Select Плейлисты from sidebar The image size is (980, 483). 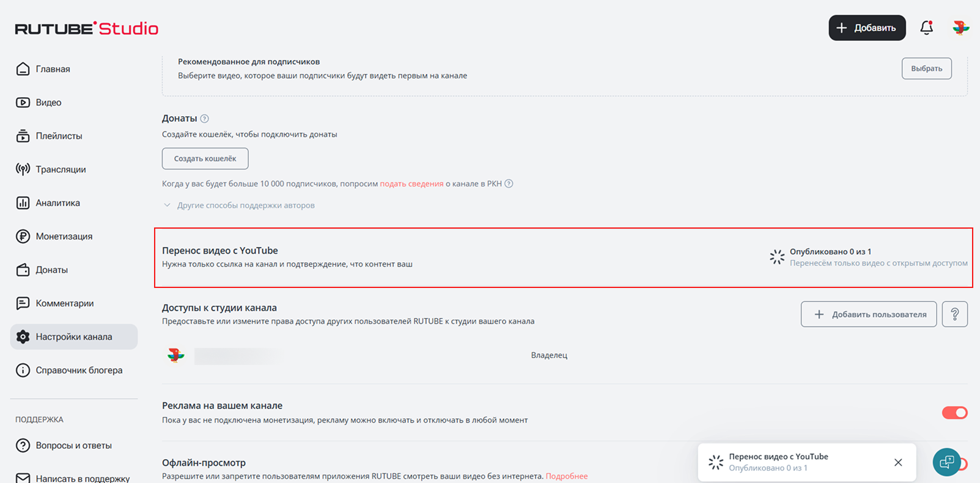pos(59,136)
